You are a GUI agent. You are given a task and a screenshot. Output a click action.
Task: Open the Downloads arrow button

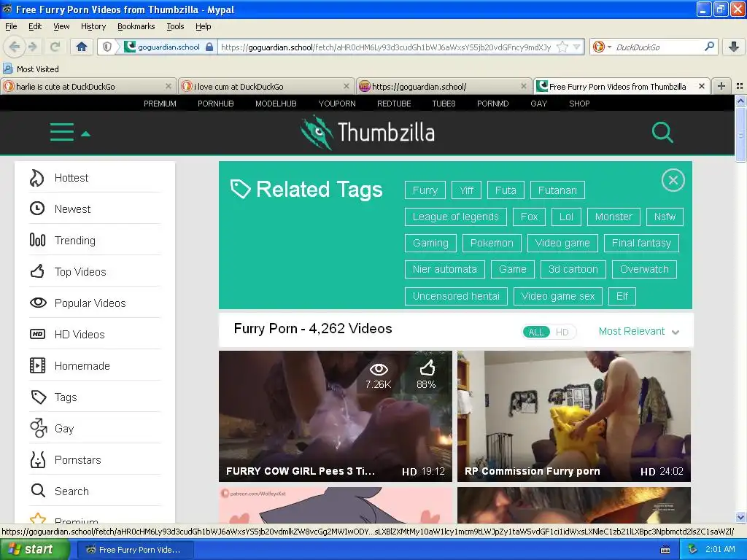tap(734, 47)
